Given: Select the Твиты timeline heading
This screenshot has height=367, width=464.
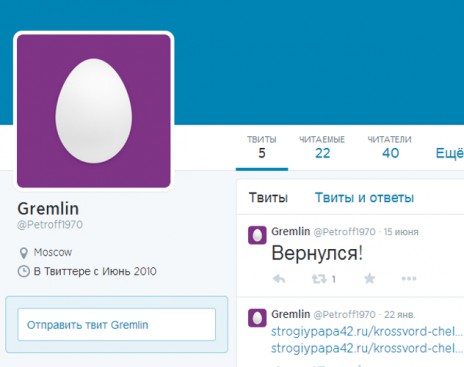Looking at the screenshot, I should (268, 198).
